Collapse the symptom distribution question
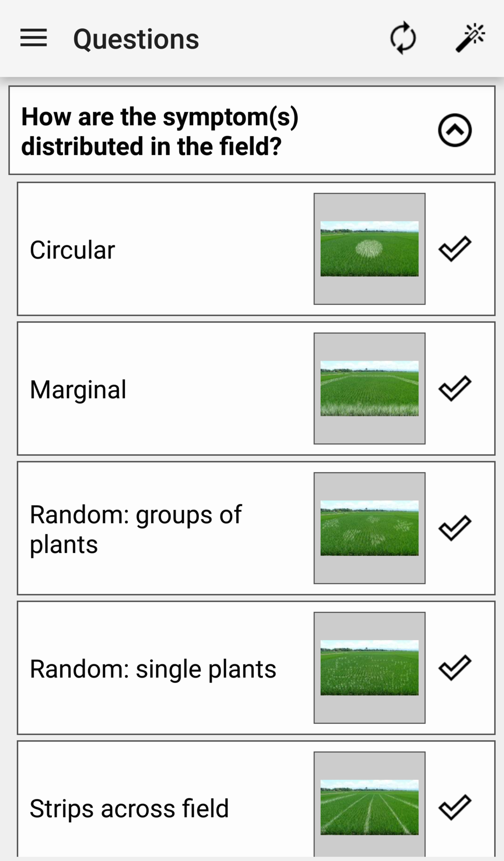 click(455, 130)
